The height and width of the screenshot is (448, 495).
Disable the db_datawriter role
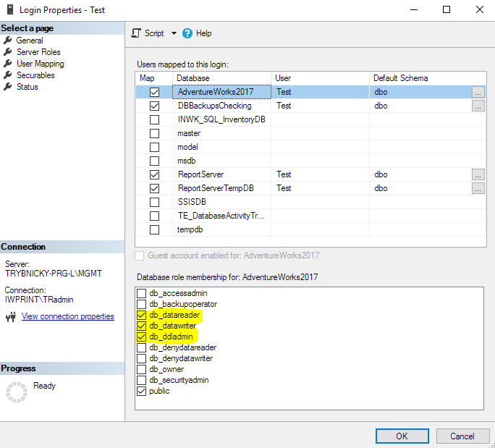tap(141, 326)
